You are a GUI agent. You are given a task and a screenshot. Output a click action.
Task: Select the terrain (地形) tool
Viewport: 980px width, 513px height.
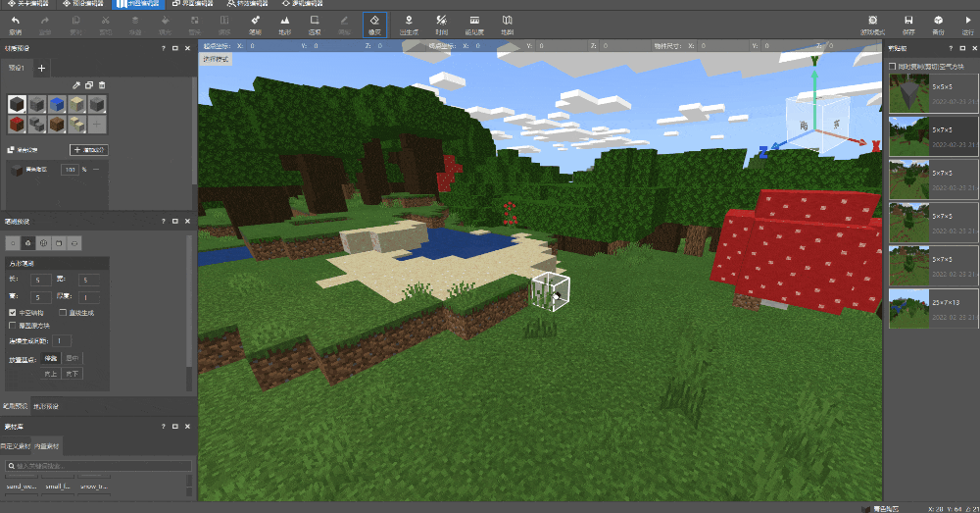tap(284, 24)
